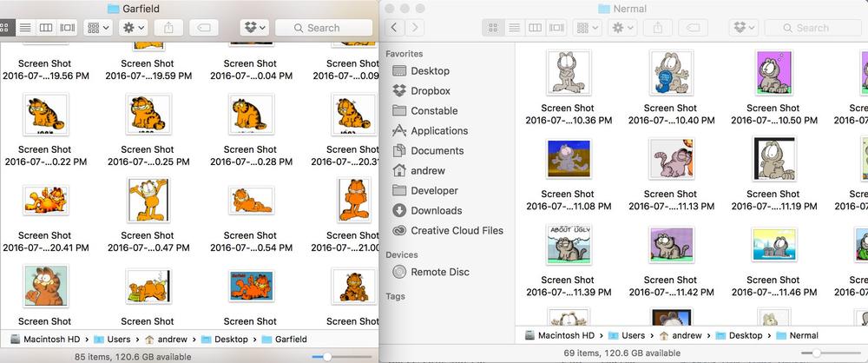Select Nermal screenshot ending 11.42 PM
This screenshot has width=868, height=363.
click(671, 244)
